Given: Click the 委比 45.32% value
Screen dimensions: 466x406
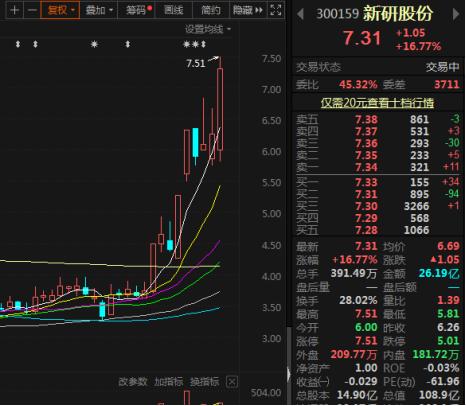Looking at the screenshot, I should [x=358, y=85].
